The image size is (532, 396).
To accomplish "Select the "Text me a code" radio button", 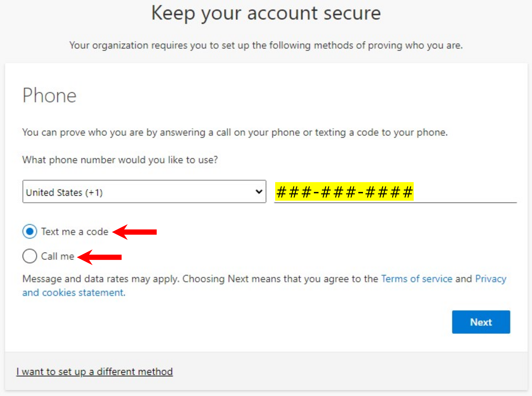I will (x=29, y=232).
